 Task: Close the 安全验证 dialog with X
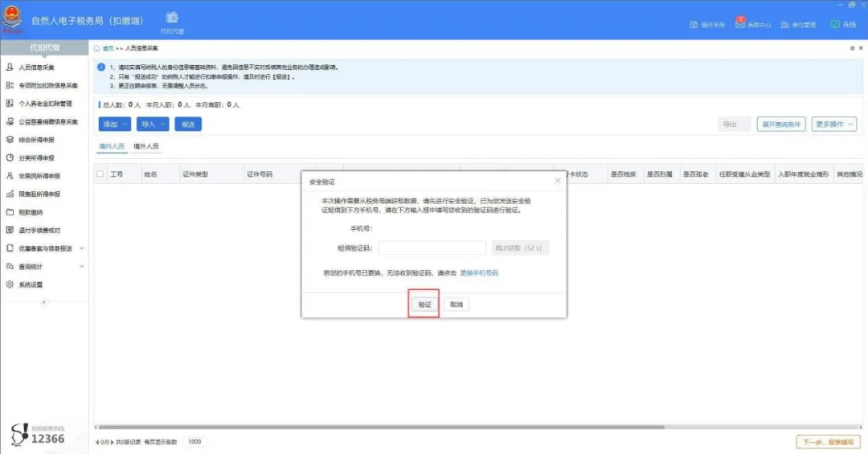pyautogui.click(x=558, y=181)
